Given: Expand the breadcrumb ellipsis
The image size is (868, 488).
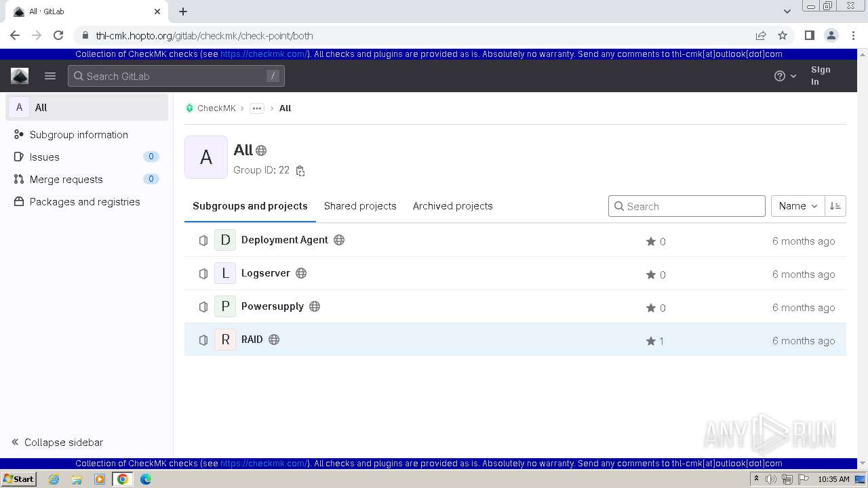Looking at the screenshot, I should 257,108.
